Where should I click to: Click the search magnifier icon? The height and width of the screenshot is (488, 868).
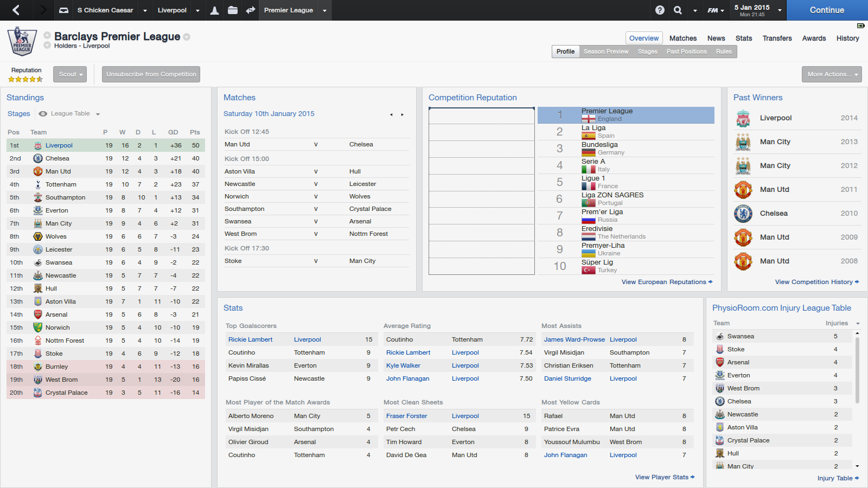[678, 10]
